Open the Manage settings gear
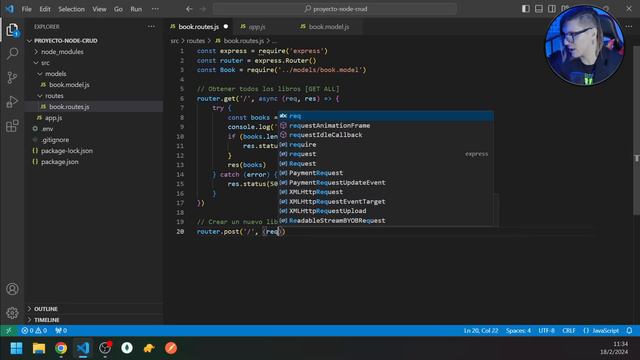Viewport: 640px width, 360px height. pos(12,313)
